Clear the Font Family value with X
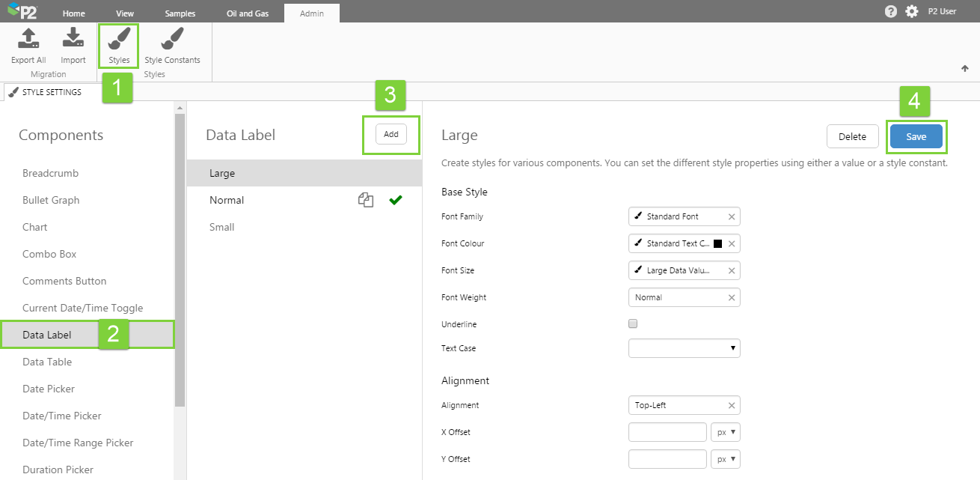Image resolution: width=980 pixels, height=480 pixels. (x=732, y=216)
